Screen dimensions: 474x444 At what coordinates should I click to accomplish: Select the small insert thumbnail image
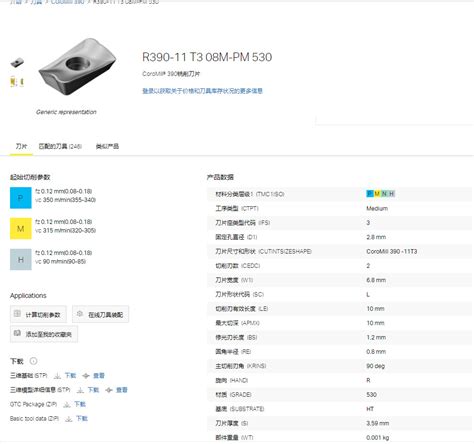17,62
